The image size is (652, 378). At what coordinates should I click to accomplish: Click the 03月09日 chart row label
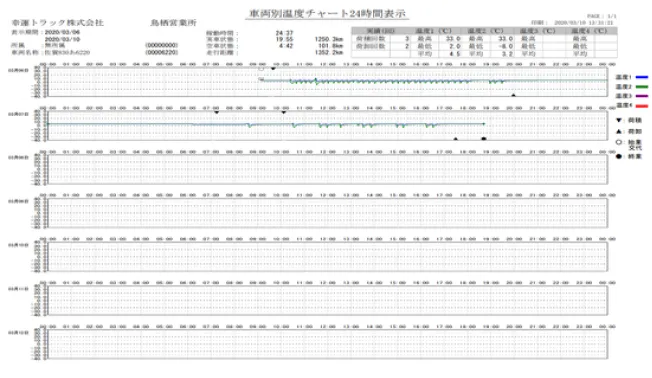(x=18, y=201)
